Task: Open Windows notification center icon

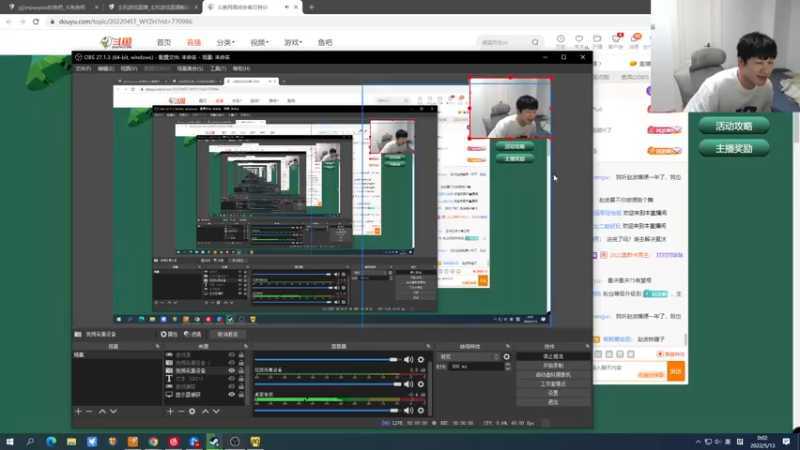Action: click(x=786, y=441)
